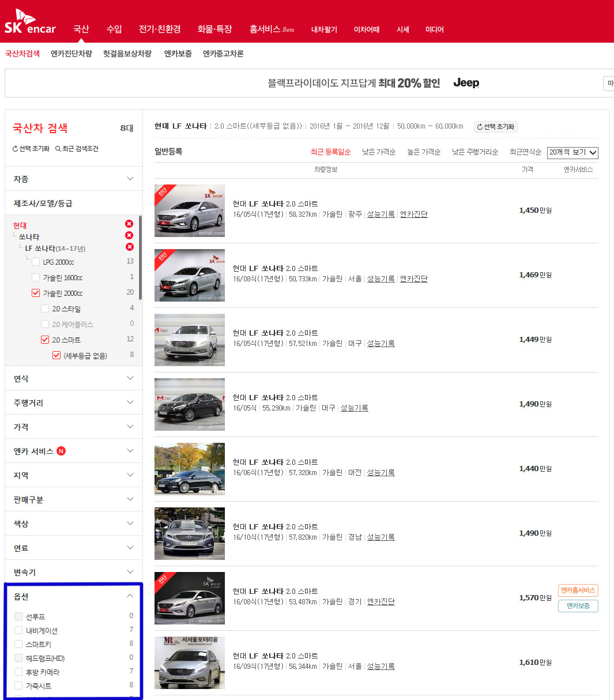Expand the 주행거리 filter section
Screen dimensions: 614x700
(x=74, y=402)
